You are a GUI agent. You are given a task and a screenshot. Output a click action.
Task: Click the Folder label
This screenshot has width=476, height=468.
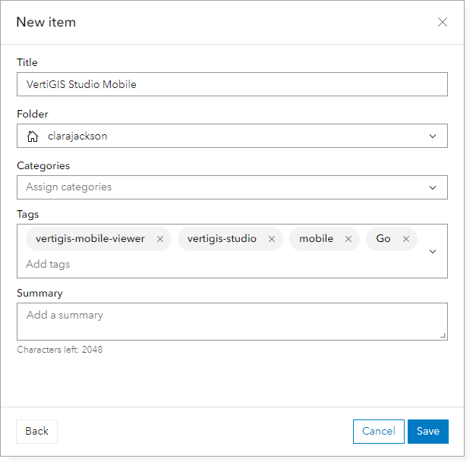pos(33,115)
